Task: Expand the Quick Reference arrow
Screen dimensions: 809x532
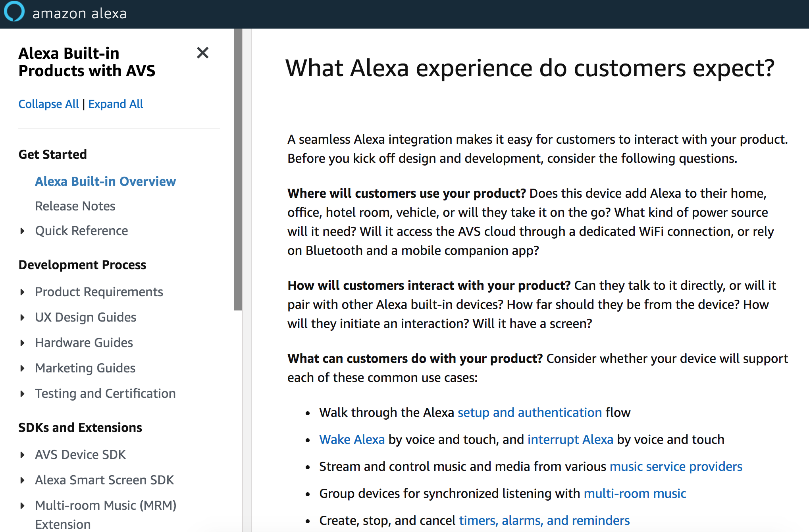Action: click(23, 231)
